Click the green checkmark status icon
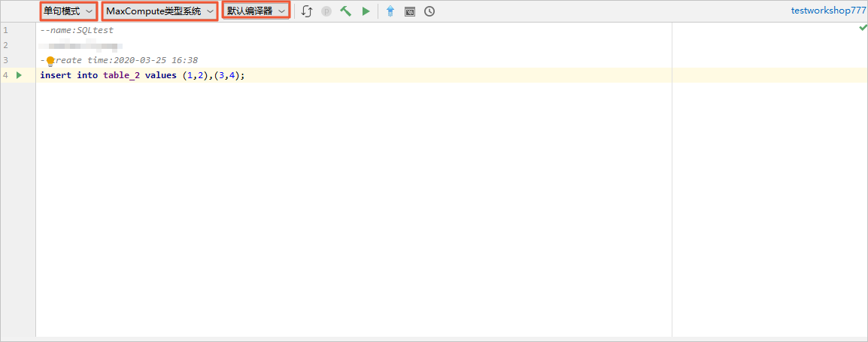 click(x=863, y=28)
